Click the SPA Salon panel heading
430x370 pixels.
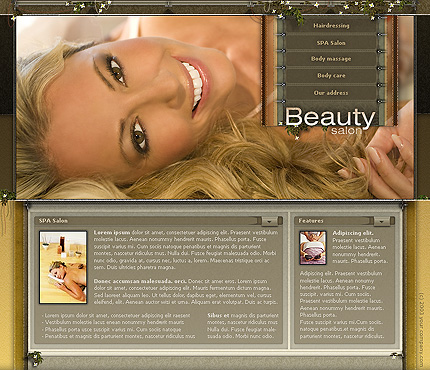tap(53, 221)
